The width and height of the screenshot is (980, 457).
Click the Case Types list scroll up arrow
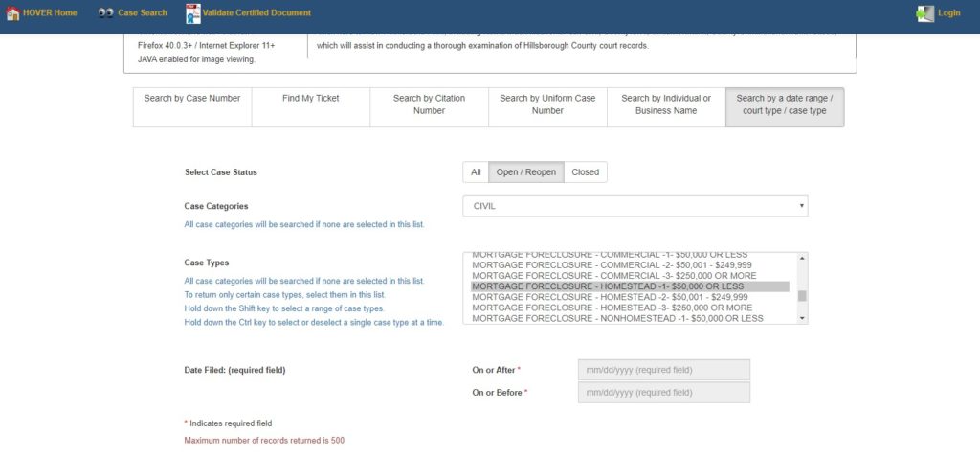(802, 258)
